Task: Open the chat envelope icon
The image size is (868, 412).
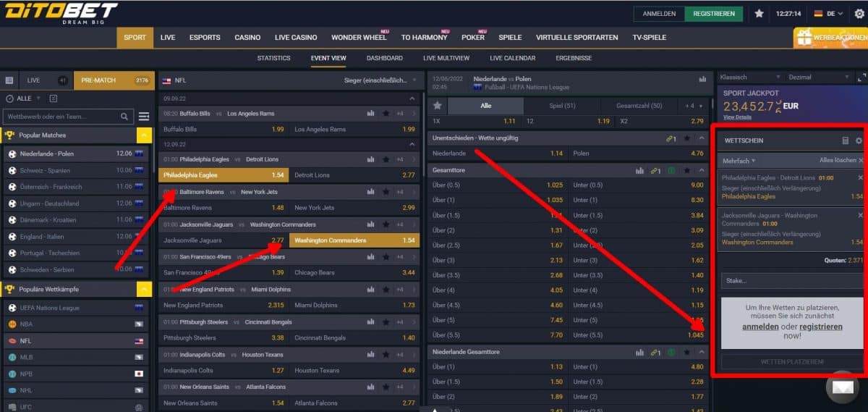Action: 842,387
